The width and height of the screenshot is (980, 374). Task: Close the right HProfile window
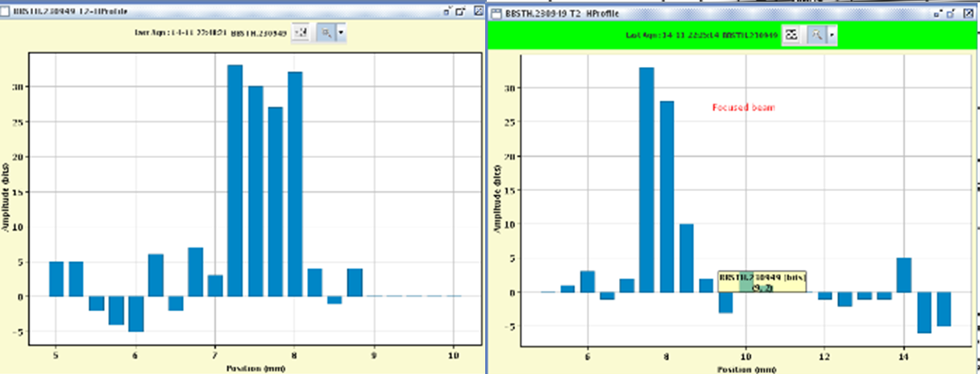click(968, 13)
